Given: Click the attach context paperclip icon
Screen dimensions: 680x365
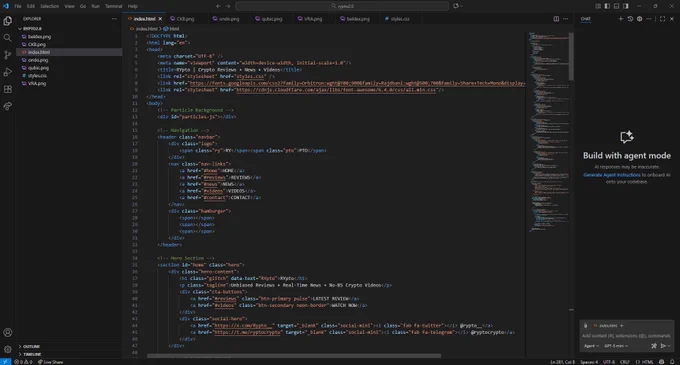Looking at the screenshot, I should (x=585, y=326).
